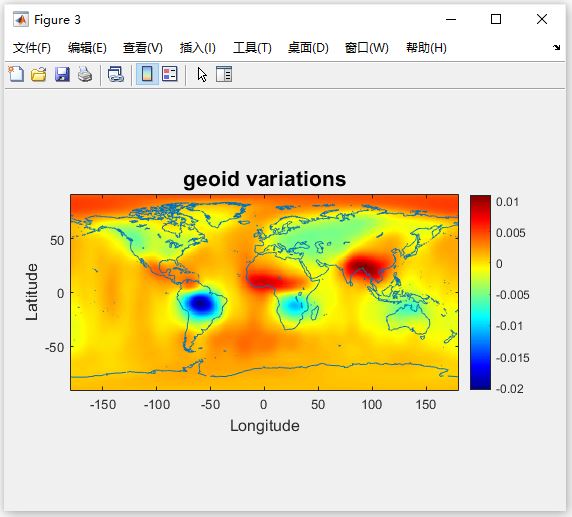Open the Property Inspector panel icon

click(224, 74)
